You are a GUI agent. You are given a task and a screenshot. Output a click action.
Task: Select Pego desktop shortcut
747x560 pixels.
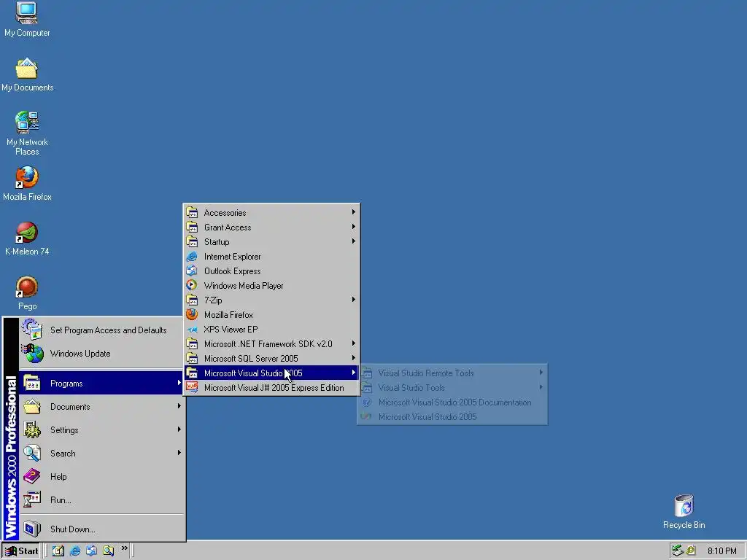(x=27, y=293)
